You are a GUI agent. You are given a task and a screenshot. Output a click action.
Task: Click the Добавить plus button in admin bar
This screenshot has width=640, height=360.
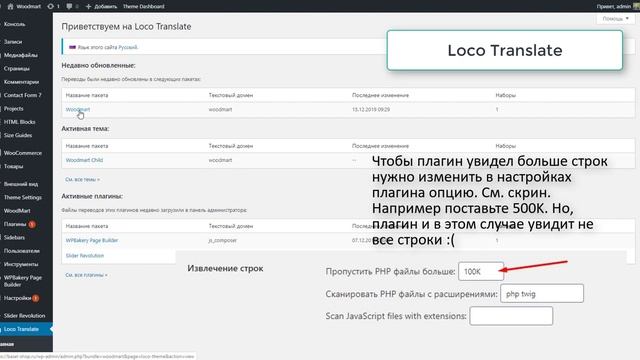click(101, 6)
